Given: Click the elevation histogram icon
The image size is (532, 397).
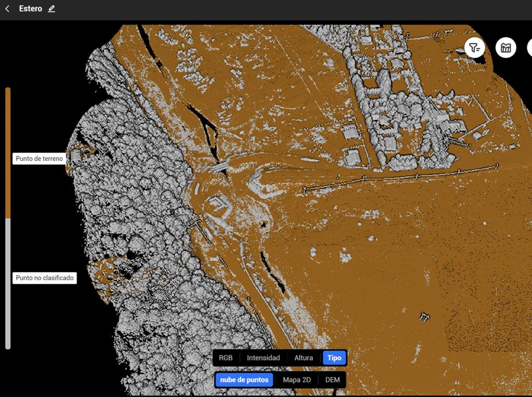Looking at the screenshot, I should [506, 47].
